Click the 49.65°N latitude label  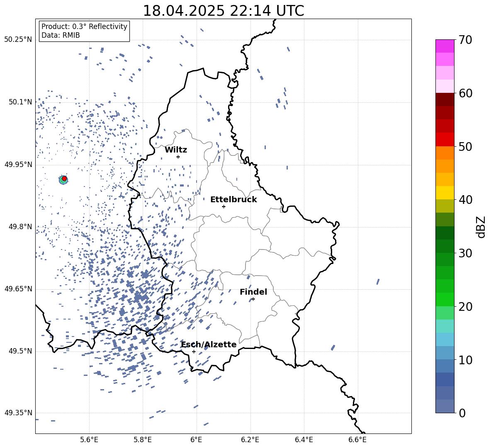point(18,289)
